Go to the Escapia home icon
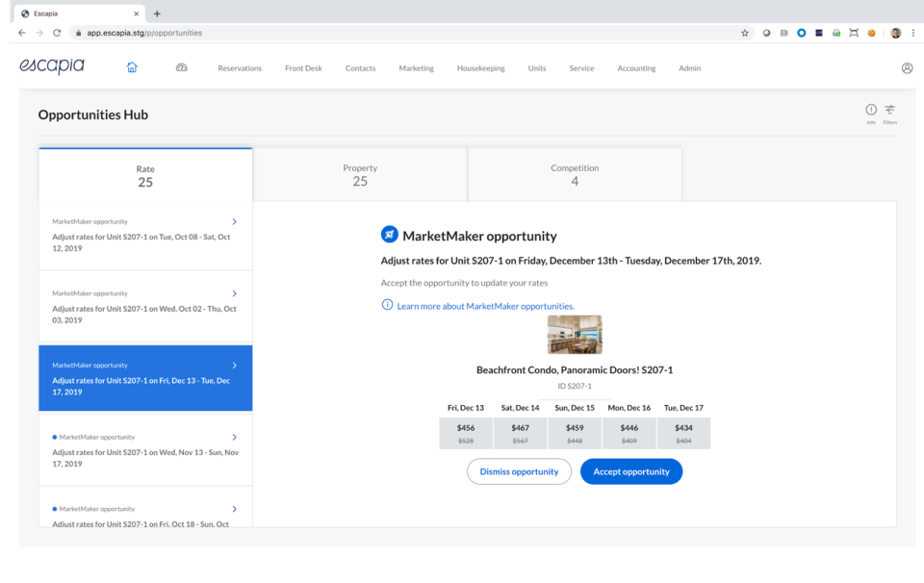 point(132,67)
